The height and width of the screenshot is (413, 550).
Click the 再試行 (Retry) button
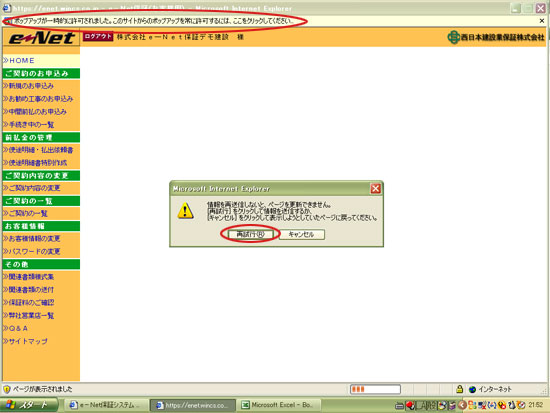point(250,234)
